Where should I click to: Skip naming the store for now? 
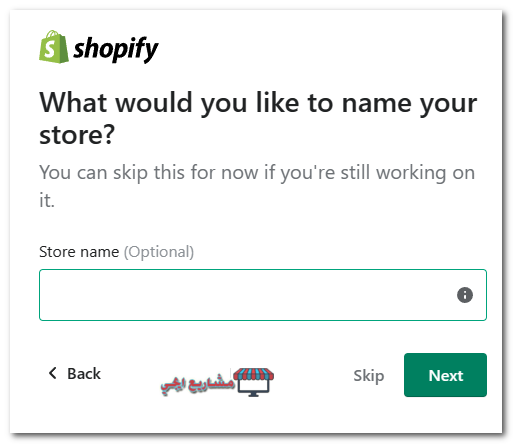(369, 376)
